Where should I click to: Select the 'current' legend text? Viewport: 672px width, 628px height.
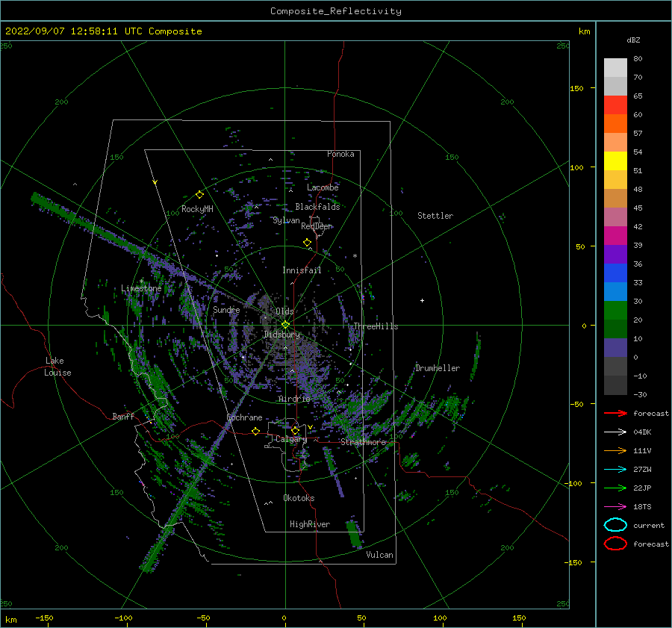point(649,526)
